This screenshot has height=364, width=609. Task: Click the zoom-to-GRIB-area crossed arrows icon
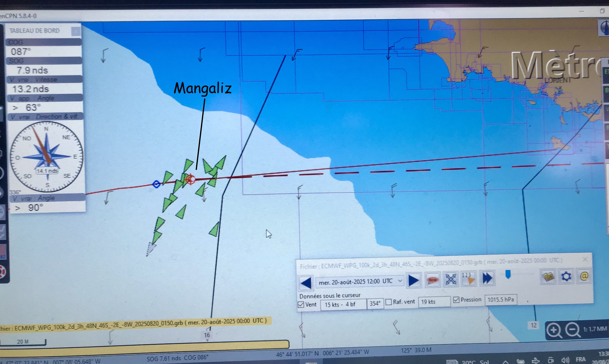tap(451, 279)
